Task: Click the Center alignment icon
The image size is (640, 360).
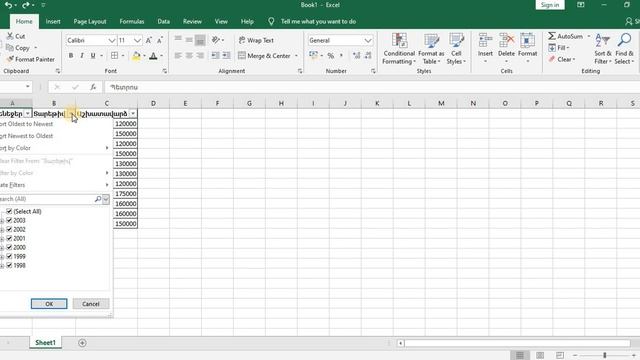Action: pyautogui.click(x=189, y=56)
